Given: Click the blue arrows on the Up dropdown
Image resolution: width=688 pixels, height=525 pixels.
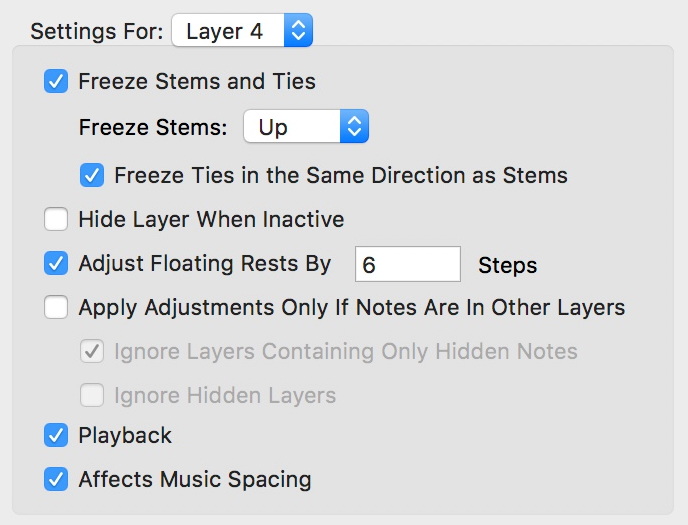Looking at the screenshot, I should (354, 127).
